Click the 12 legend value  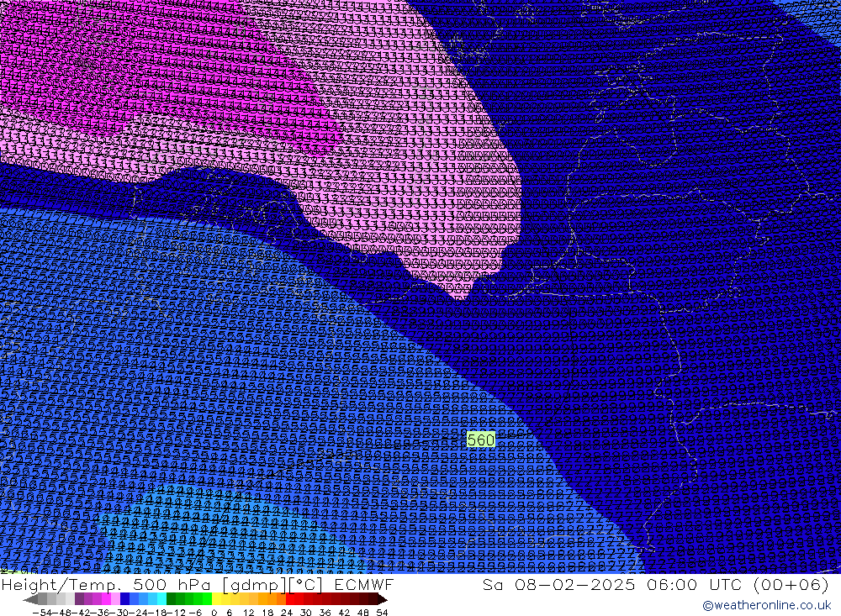[249, 613]
